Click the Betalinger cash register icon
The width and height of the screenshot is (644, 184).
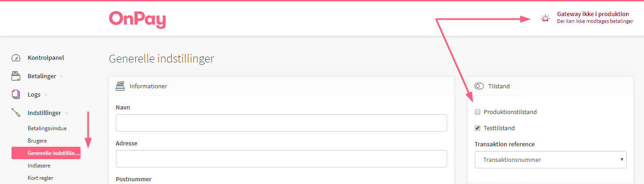(x=16, y=76)
